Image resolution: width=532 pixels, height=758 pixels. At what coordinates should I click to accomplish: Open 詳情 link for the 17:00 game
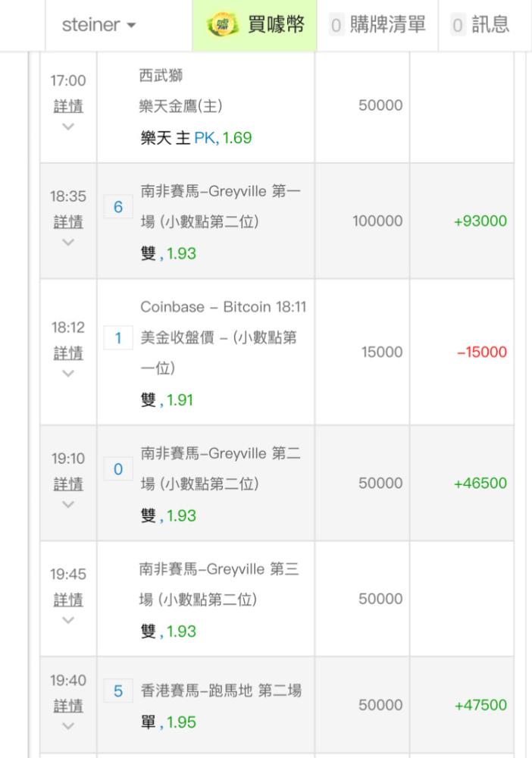(68, 106)
